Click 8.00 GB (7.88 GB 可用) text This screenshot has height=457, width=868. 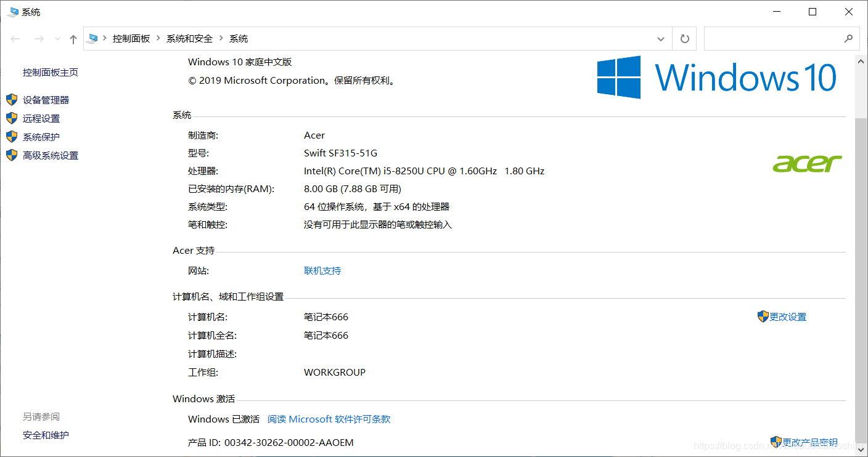(353, 188)
